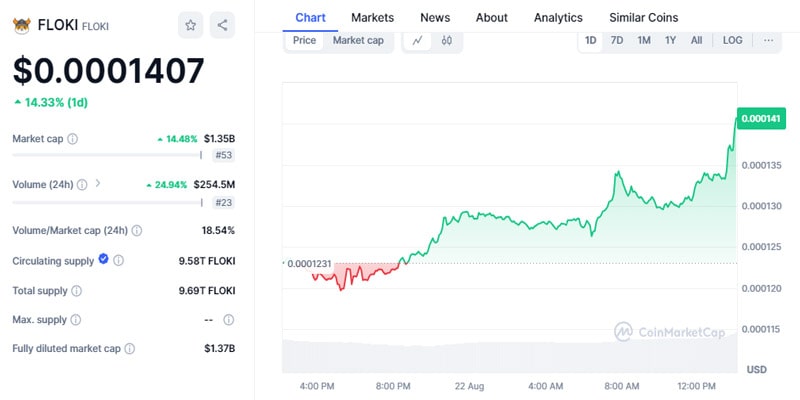Set chart range to 7D
This screenshot has height=400, width=800.
617,40
